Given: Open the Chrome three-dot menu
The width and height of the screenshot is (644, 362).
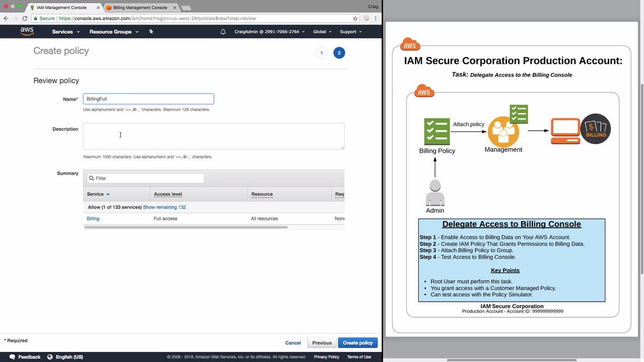Looking at the screenshot, I should coord(376,18).
